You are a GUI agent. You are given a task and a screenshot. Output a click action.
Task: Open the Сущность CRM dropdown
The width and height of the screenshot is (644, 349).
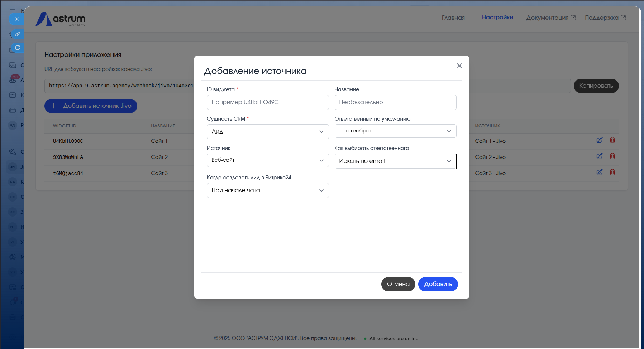(x=268, y=132)
